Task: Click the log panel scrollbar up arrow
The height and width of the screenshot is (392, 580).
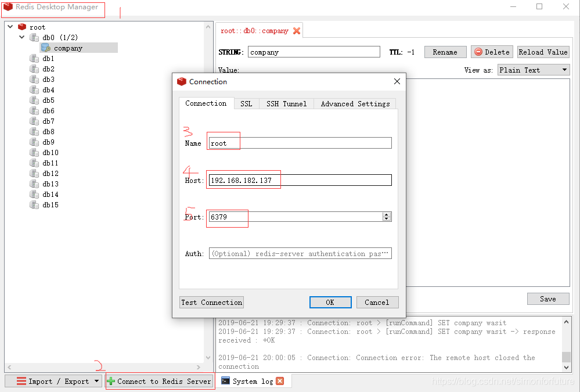Action: (566, 322)
